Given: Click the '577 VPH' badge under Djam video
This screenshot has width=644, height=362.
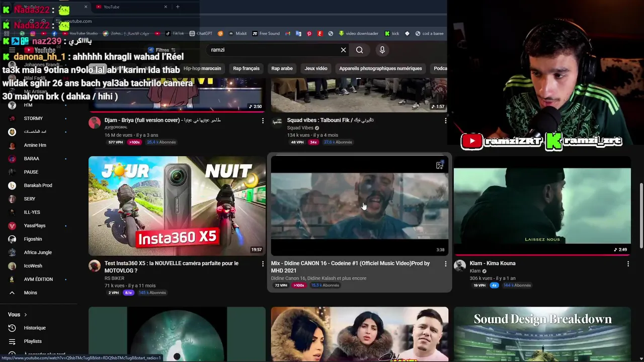Looking at the screenshot, I should (x=115, y=142).
